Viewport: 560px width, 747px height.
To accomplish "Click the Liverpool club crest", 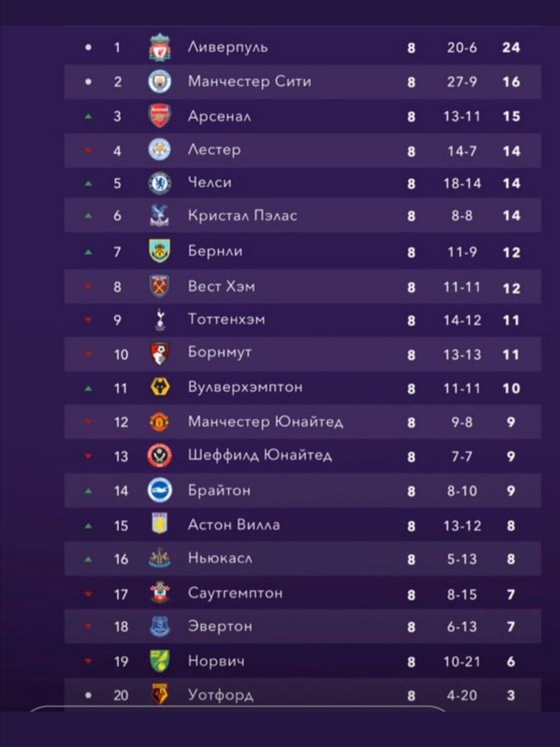I will coord(160,48).
